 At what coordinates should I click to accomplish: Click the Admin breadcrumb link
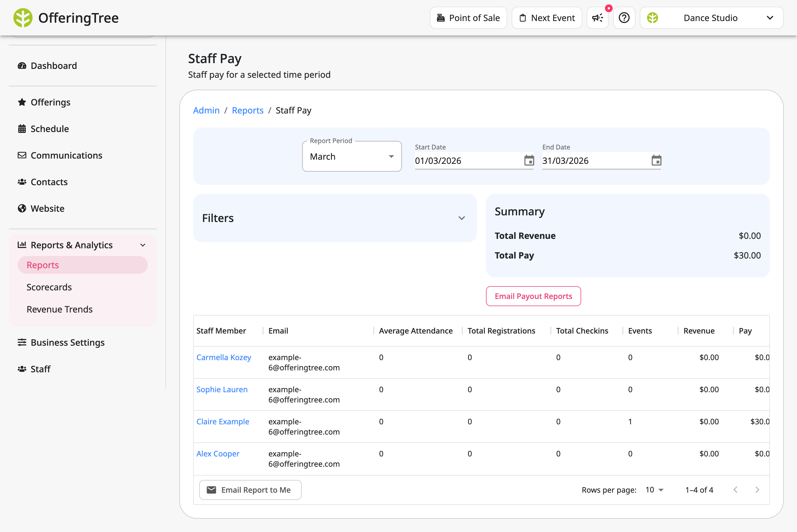tap(206, 110)
